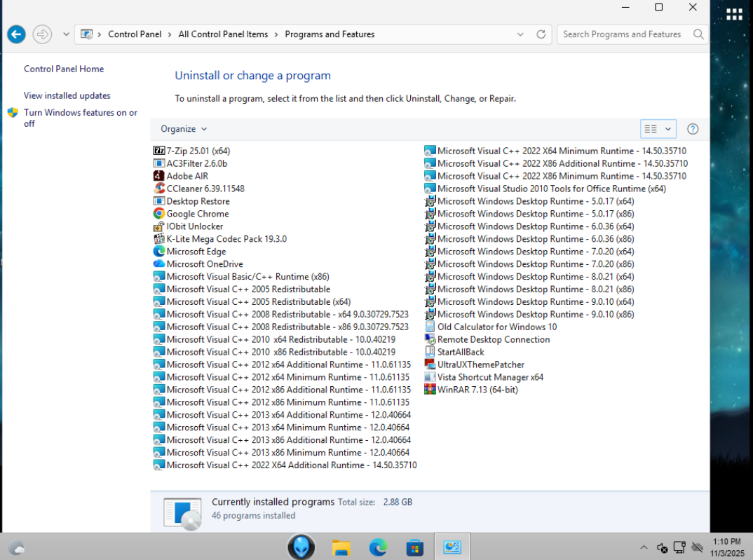Click the IObit Unlocker icon

pyautogui.click(x=159, y=226)
